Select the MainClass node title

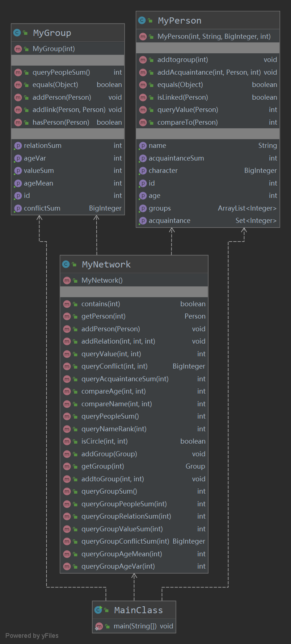coord(138,610)
